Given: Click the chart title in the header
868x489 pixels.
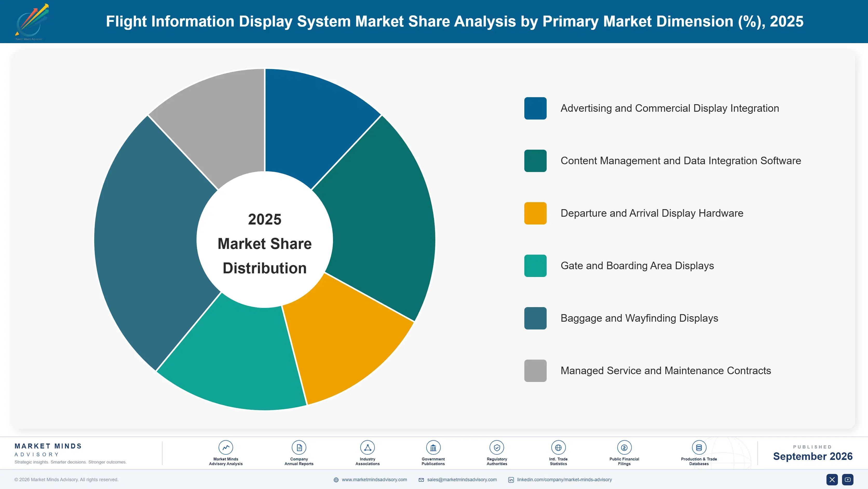Looking at the screenshot, I should click(x=455, y=21).
